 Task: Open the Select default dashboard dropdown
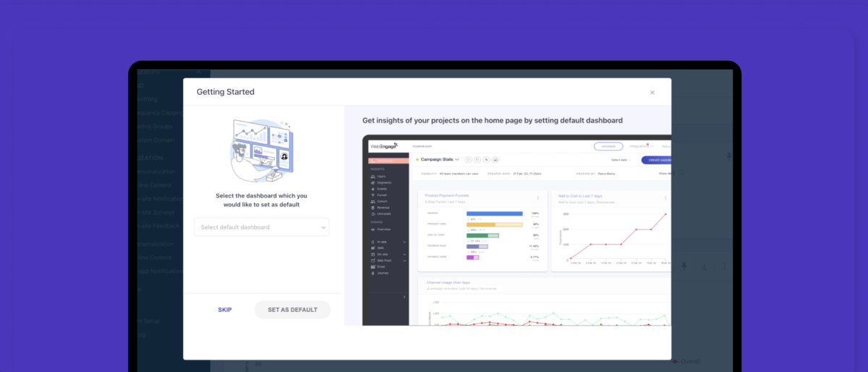(261, 227)
